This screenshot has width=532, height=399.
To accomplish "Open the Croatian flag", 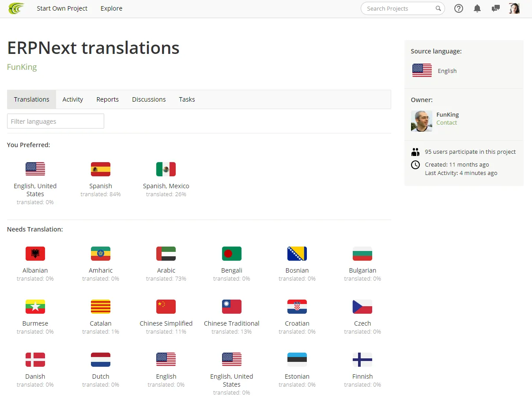I will (x=297, y=307).
